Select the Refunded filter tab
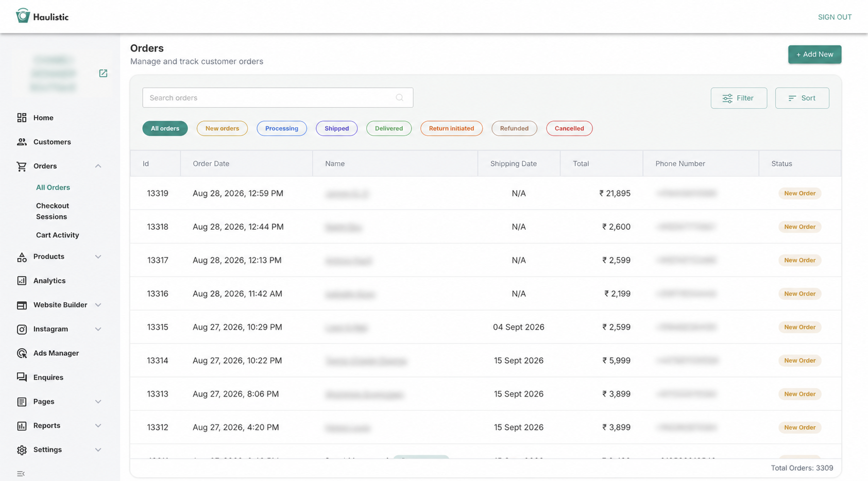The height and width of the screenshot is (481, 868). [514, 128]
